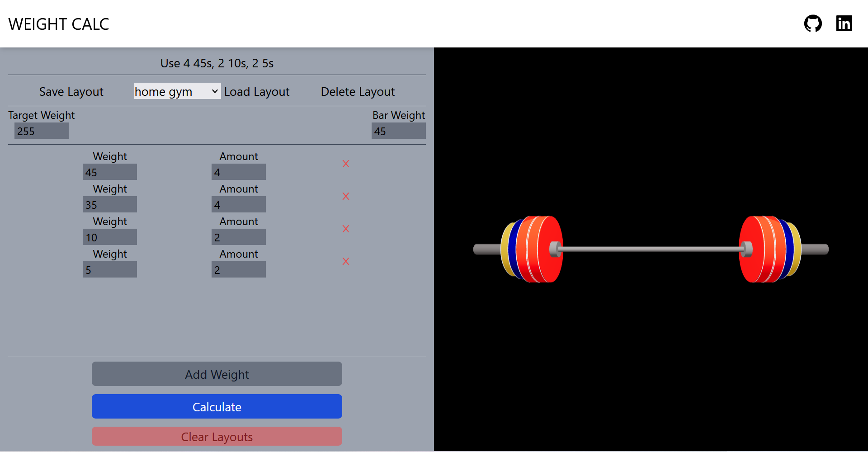Image resolution: width=868 pixels, height=452 pixels.
Task: Remove the 35 lb weight row
Action: [346, 196]
